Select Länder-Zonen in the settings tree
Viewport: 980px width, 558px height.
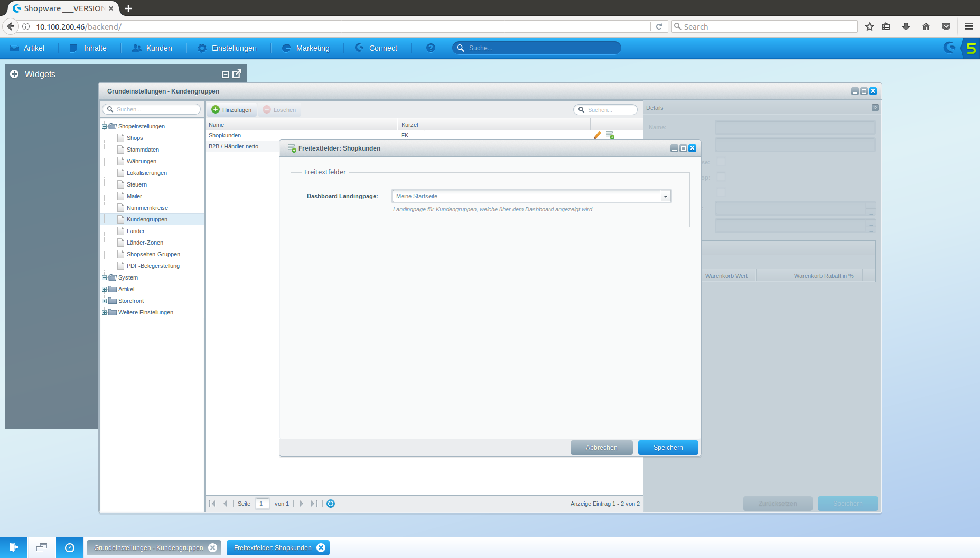(x=145, y=243)
